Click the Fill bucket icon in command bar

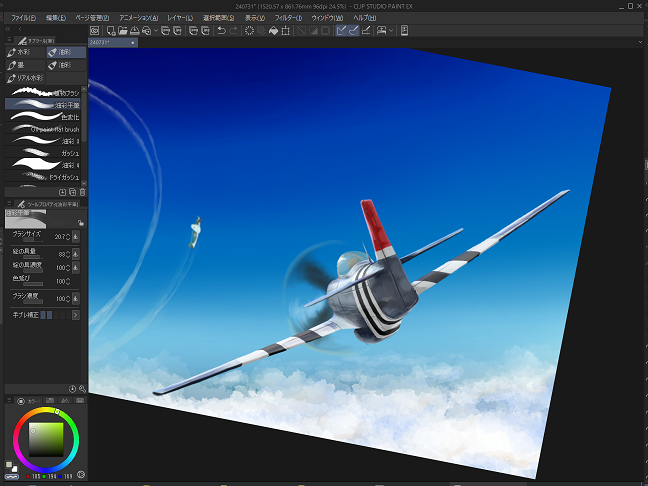[x=276, y=30]
